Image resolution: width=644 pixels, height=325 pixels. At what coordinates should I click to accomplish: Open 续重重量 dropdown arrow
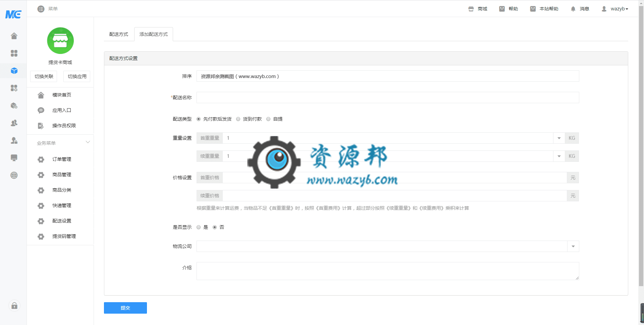pyautogui.click(x=559, y=156)
